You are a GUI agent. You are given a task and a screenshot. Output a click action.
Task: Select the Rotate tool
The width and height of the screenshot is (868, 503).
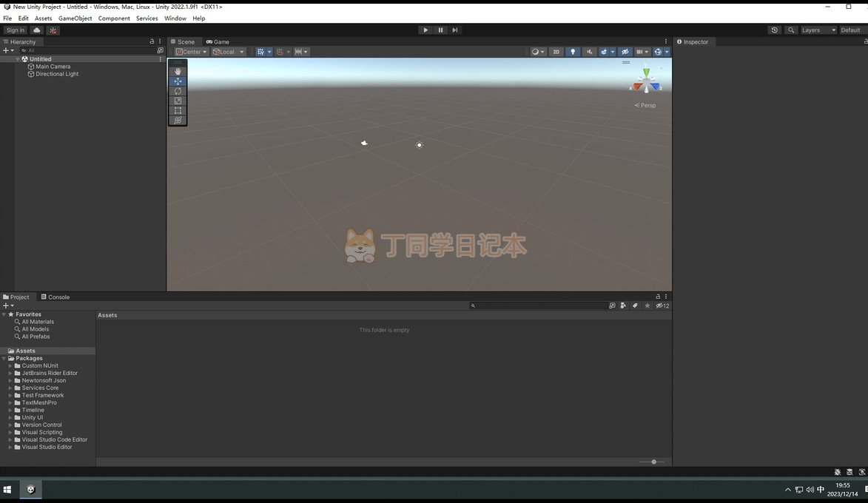tap(178, 91)
